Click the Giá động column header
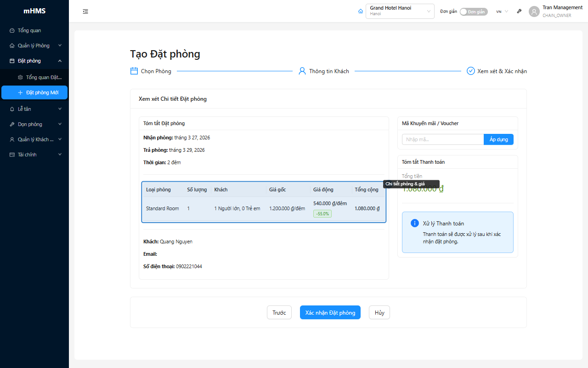 click(x=323, y=190)
